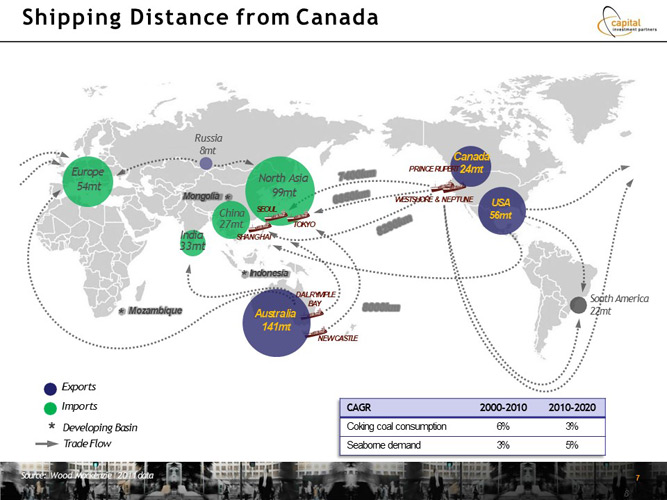Click the ship icon near Prince Rupert
This screenshot has width=667, height=500.
[446, 186]
